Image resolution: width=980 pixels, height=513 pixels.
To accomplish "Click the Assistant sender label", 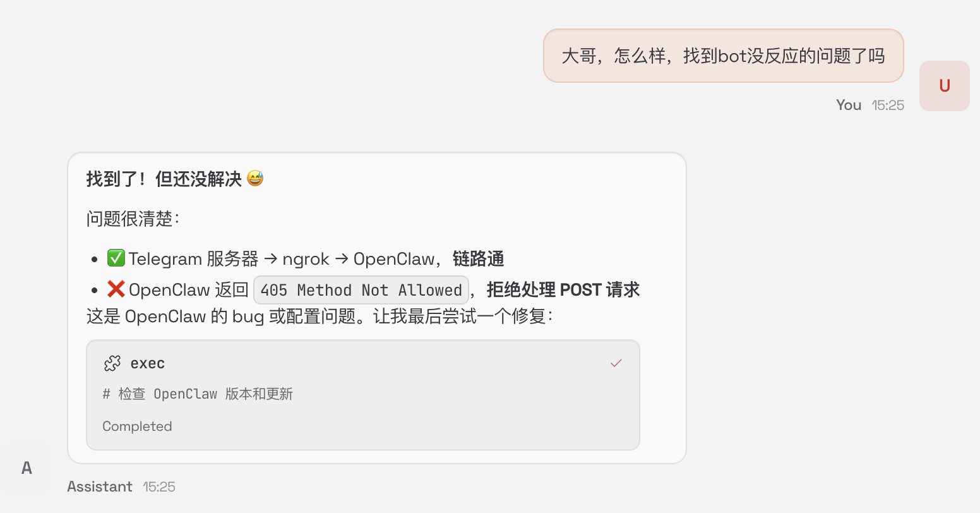I will pos(100,486).
